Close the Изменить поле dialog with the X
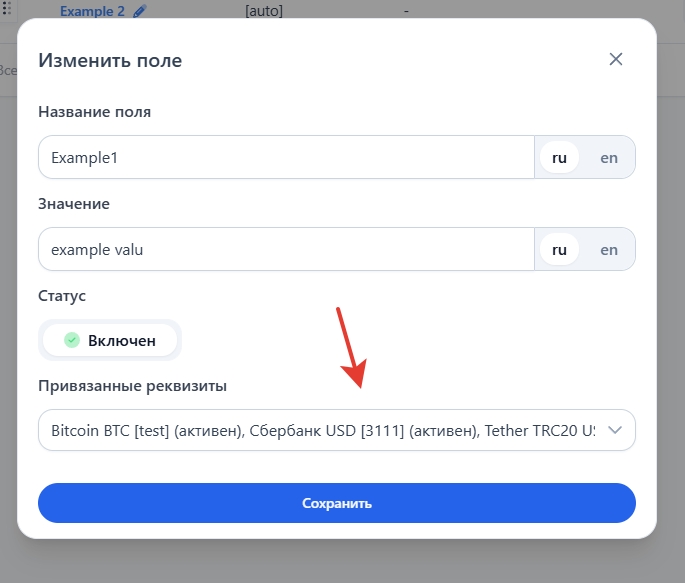Screen dimensions: 685x583 (x=616, y=59)
